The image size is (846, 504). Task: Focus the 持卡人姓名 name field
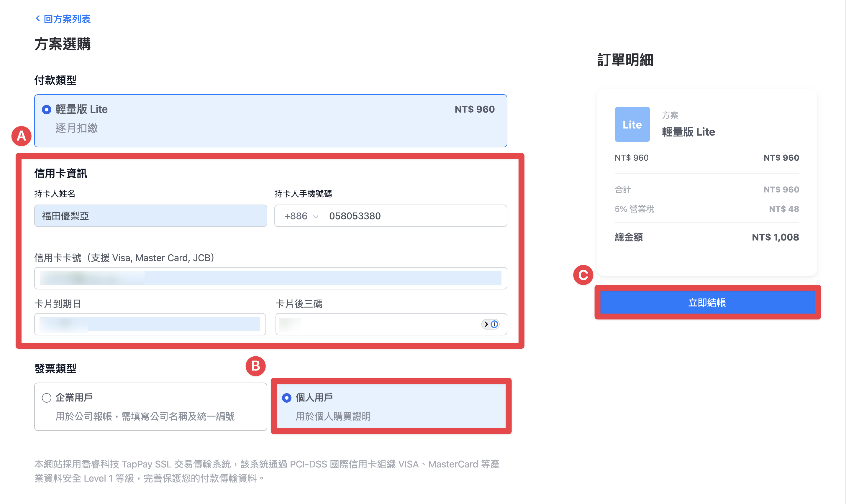point(150,216)
